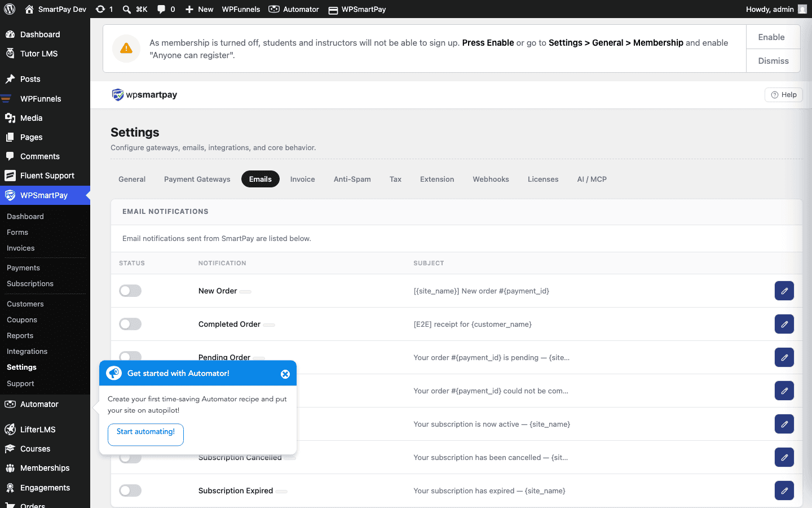The height and width of the screenshot is (508, 812).
Task: Close the Automator popup
Action: (285, 374)
